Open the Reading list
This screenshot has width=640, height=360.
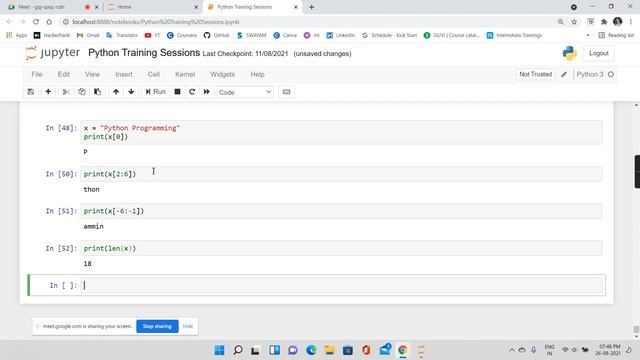(x=616, y=36)
